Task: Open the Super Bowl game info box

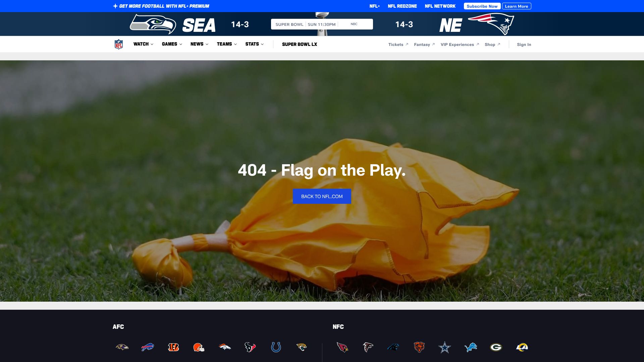Action: tap(322, 24)
